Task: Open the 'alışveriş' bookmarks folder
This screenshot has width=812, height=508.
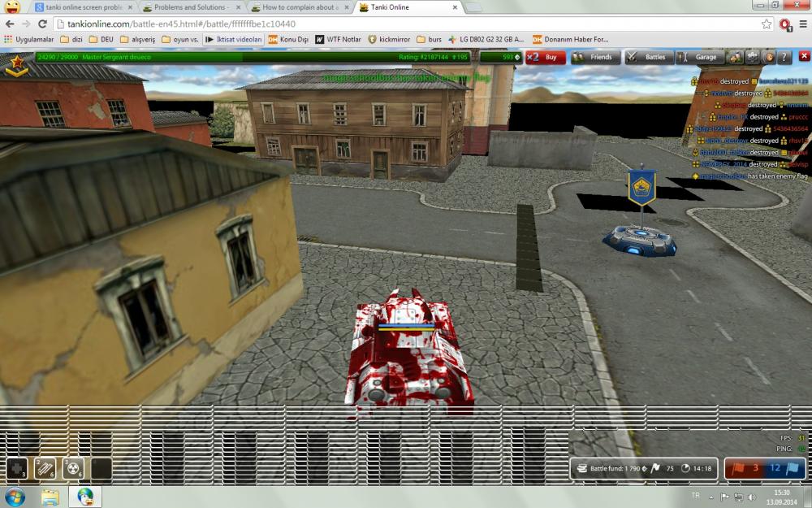Action: point(137,39)
